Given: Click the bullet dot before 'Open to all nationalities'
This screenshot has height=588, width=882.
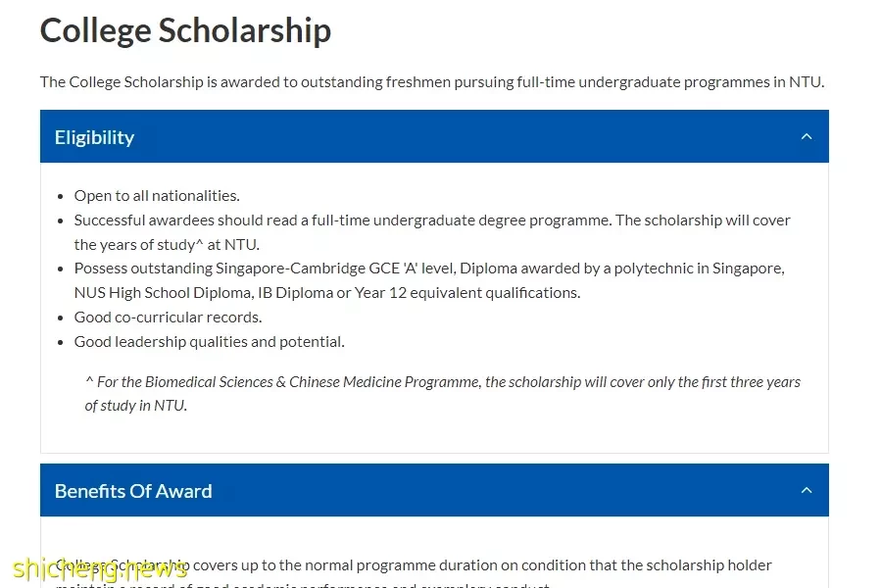Looking at the screenshot, I should tap(60, 196).
